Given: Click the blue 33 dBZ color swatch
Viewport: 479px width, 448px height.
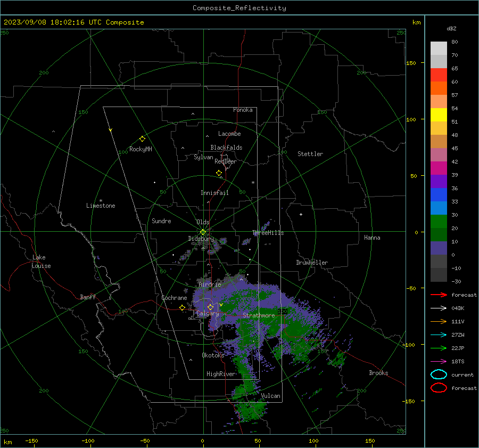Looking at the screenshot, I should [439, 195].
